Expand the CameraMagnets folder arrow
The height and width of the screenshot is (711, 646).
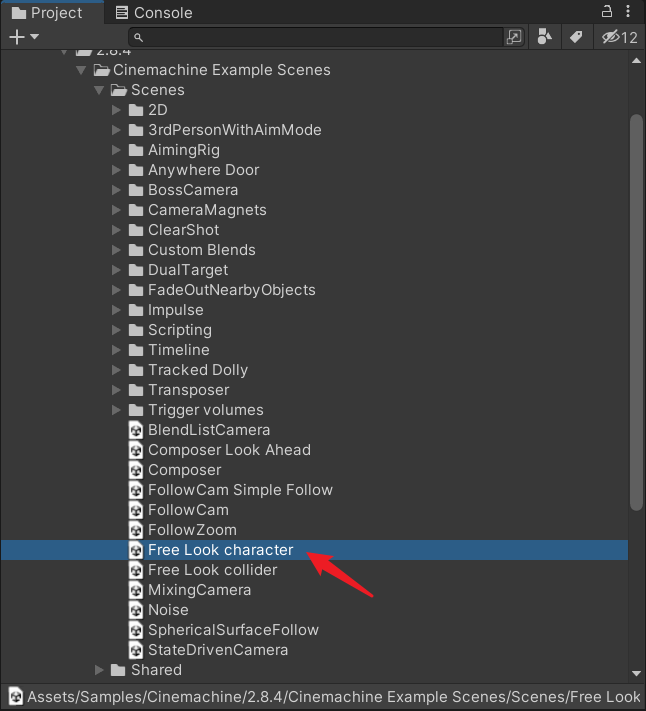click(x=117, y=210)
